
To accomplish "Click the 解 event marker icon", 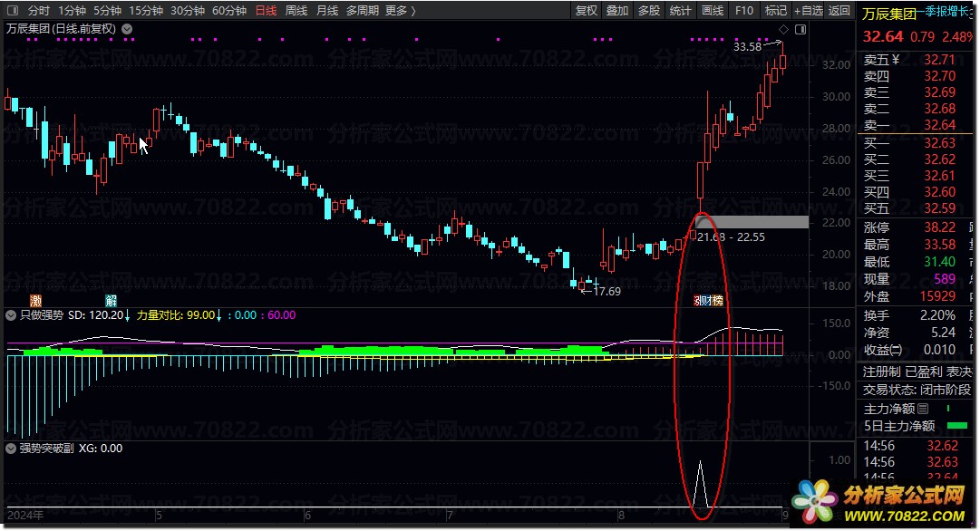I will (111, 301).
